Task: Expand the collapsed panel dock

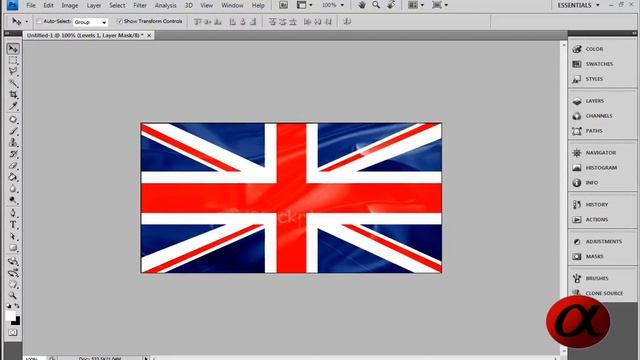Action: click(x=634, y=33)
